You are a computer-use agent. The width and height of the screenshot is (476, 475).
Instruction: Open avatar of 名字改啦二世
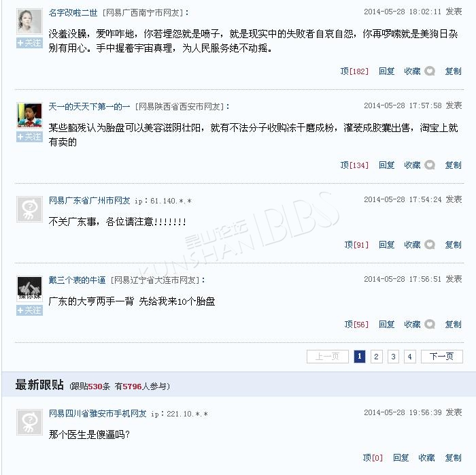pos(29,21)
